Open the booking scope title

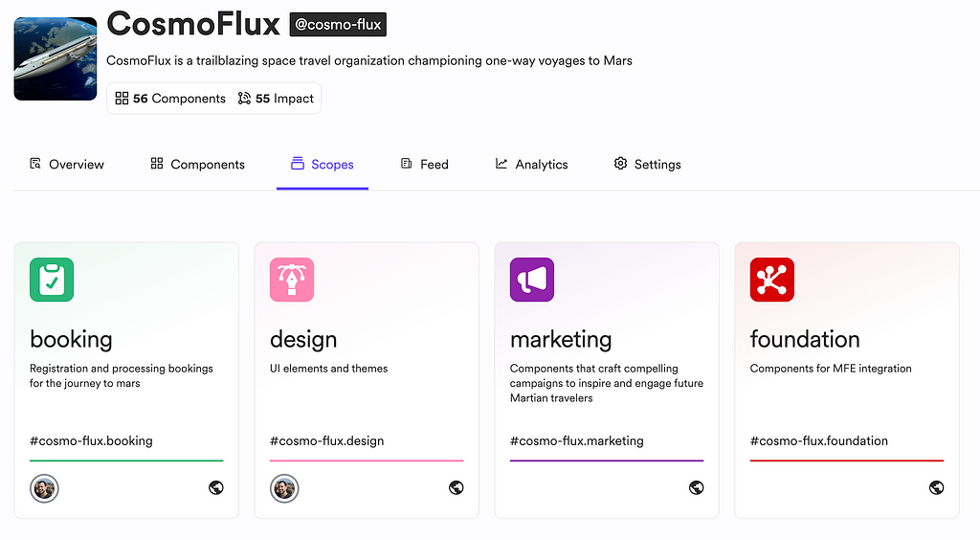pos(71,339)
